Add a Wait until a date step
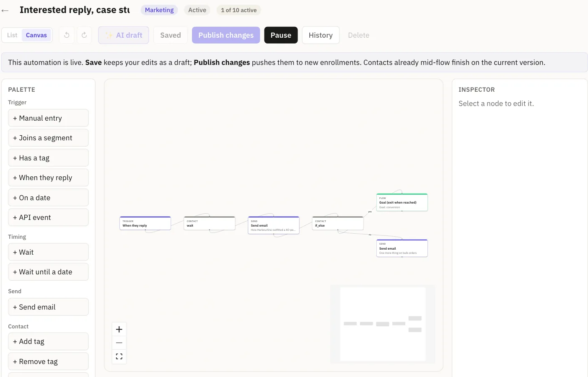 (48, 272)
